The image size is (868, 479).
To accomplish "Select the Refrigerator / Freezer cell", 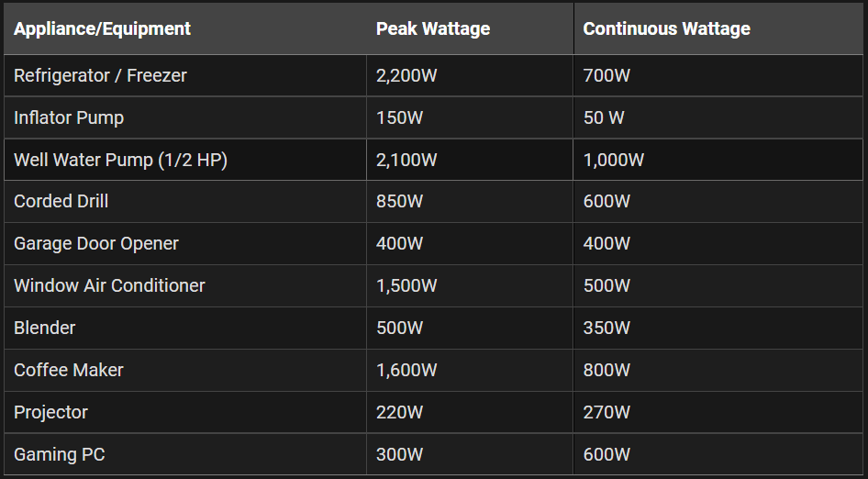I will 185,75.
